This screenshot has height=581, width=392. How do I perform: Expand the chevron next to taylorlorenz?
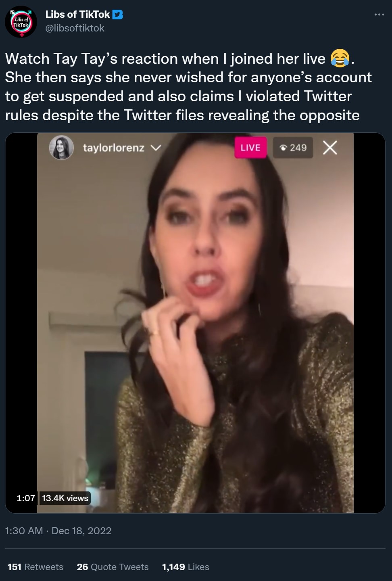(x=156, y=148)
